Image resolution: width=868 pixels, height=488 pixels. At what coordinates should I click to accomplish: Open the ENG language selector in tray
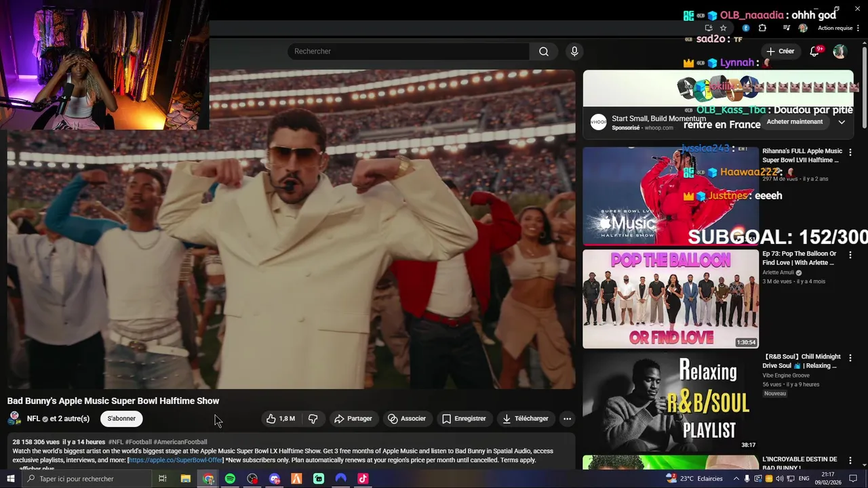point(804,479)
